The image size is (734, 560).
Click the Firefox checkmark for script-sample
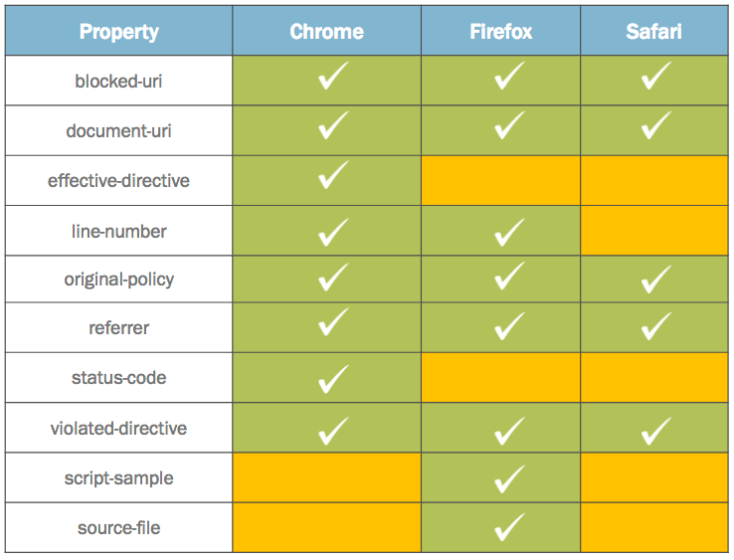(508, 478)
